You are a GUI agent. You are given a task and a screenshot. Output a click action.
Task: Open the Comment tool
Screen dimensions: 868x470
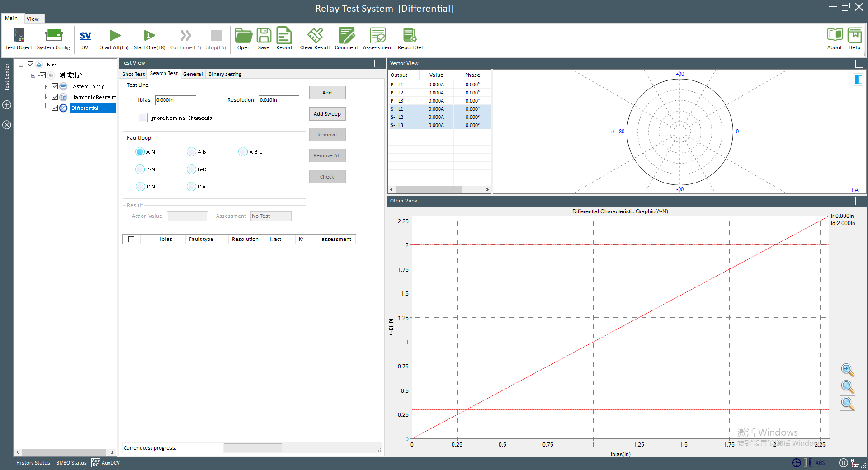tap(346, 39)
